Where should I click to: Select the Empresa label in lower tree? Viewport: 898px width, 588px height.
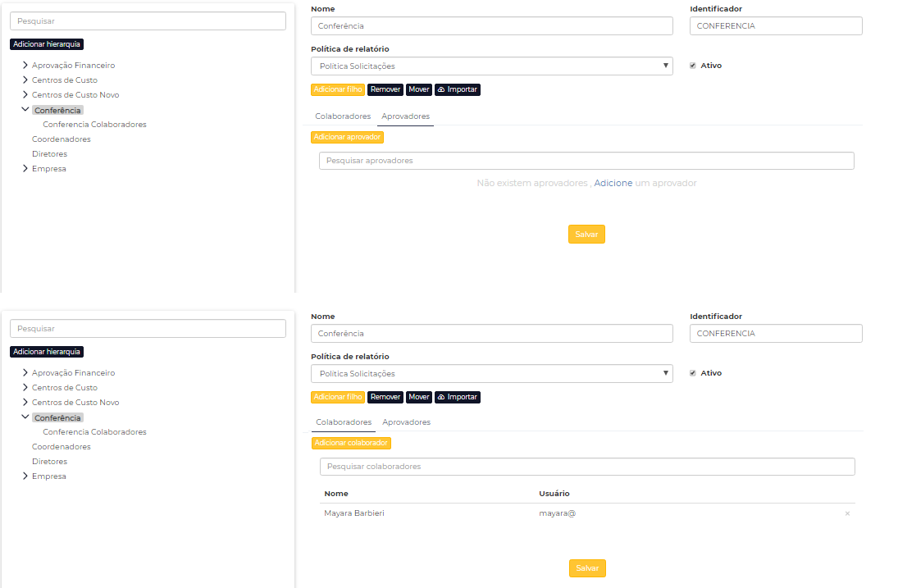pos(48,477)
